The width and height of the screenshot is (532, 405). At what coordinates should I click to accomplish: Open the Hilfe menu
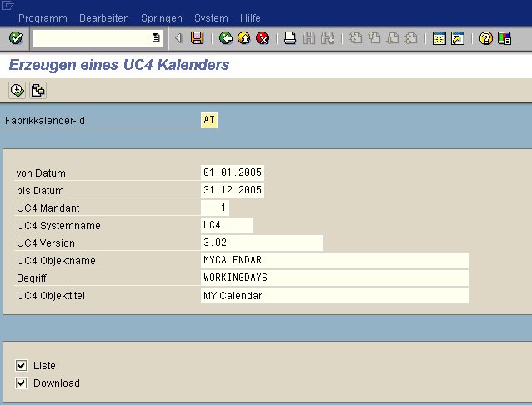pyautogui.click(x=250, y=18)
